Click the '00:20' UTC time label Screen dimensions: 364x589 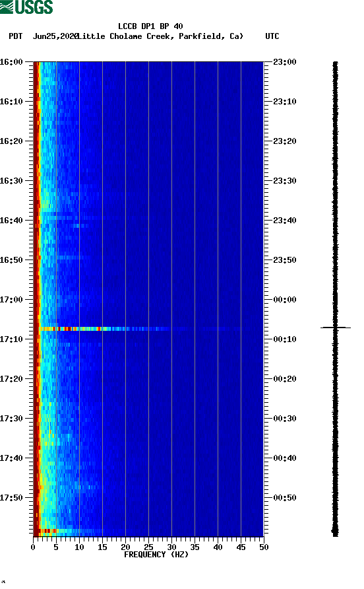pos(285,378)
